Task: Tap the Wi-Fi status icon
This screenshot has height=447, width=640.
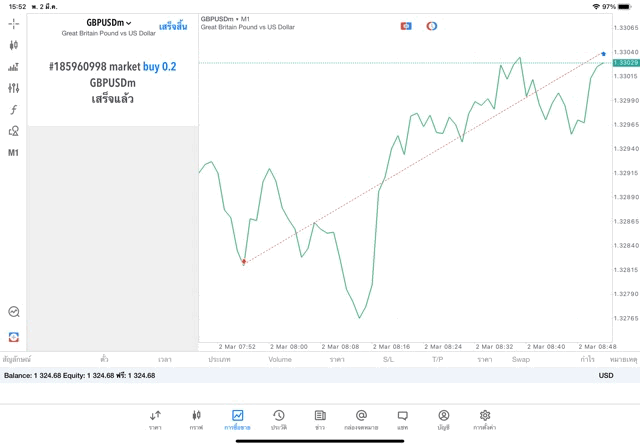Action: 596,7
